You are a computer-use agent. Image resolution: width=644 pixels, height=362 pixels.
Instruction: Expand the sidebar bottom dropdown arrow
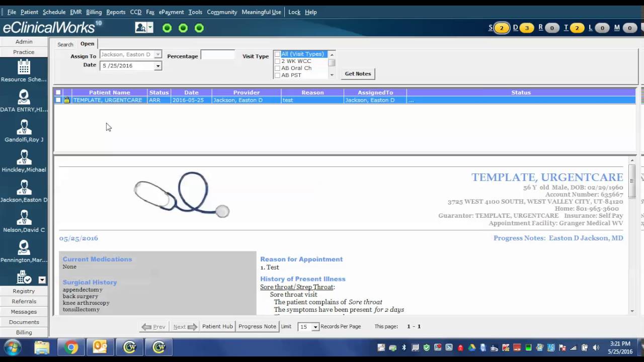42,280
